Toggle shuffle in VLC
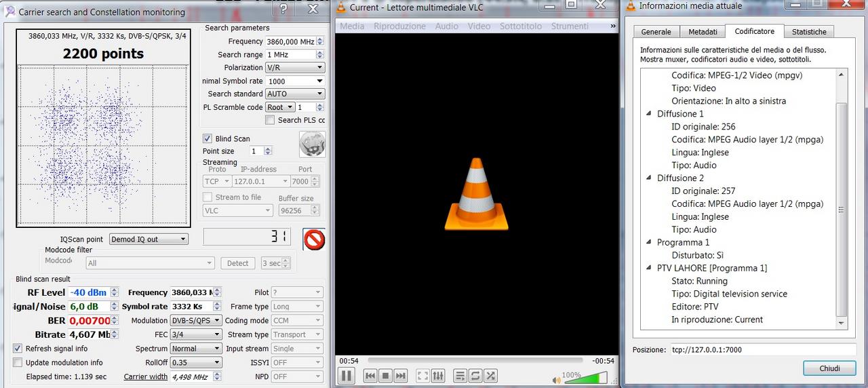The height and width of the screenshot is (388, 868). [490, 376]
